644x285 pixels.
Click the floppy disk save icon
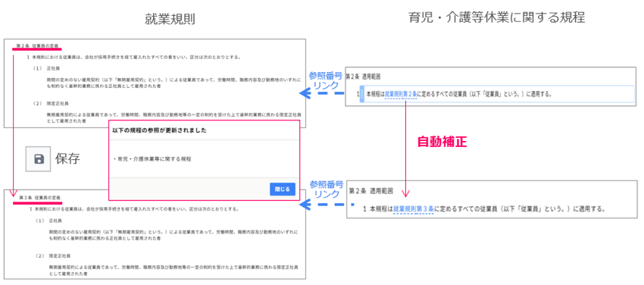38,159
